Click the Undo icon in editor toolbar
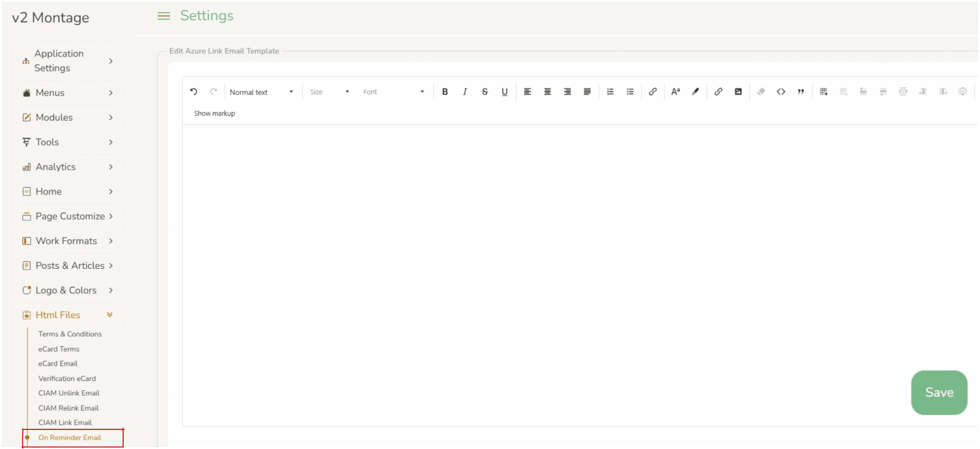980x449 pixels. (194, 91)
